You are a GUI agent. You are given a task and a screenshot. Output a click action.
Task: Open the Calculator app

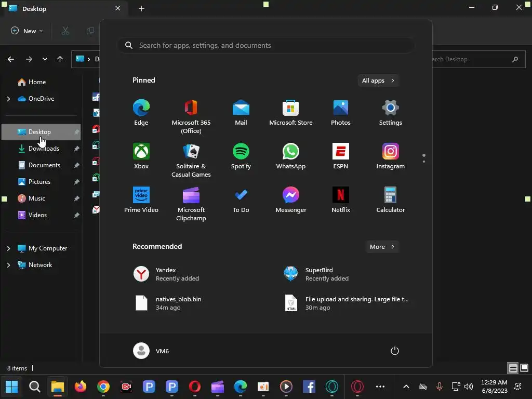pyautogui.click(x=391, y=200)
